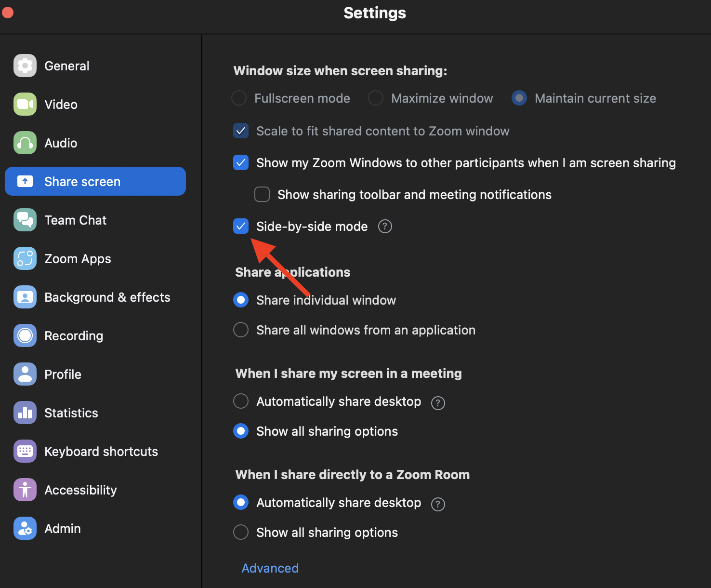Open Audio settings via headphone icon
The image size is (711, 588).
pyautogui.click(x=25, y=143)
